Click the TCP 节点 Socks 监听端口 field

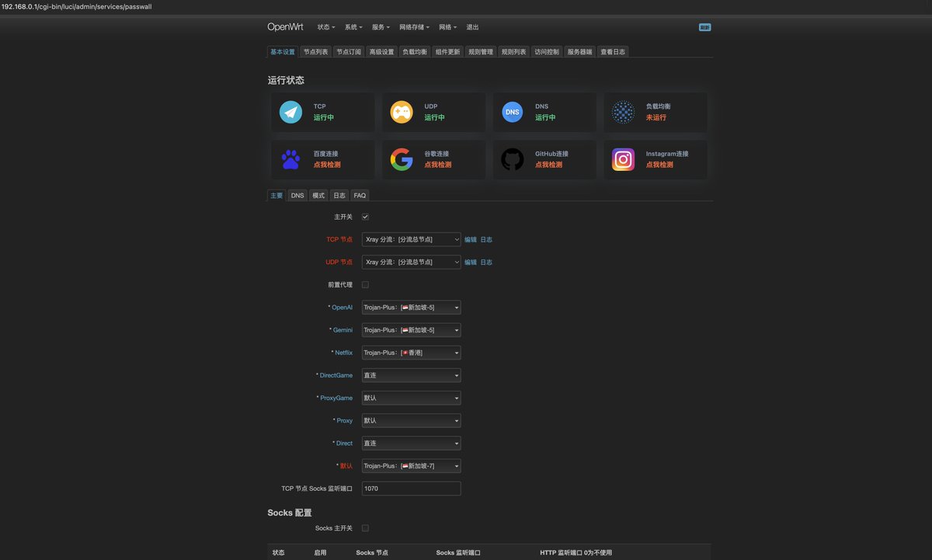411,489
